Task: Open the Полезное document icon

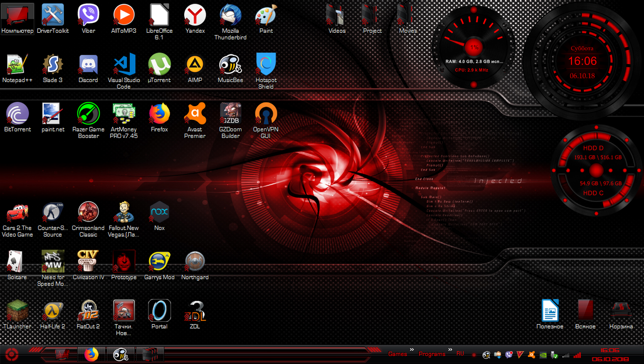Action: [x=550, y=315]
